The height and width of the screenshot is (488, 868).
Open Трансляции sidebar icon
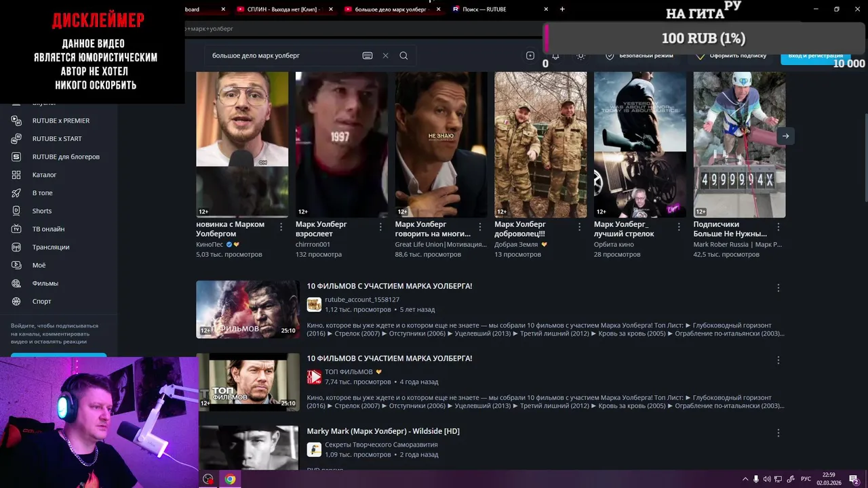point(17,247)
